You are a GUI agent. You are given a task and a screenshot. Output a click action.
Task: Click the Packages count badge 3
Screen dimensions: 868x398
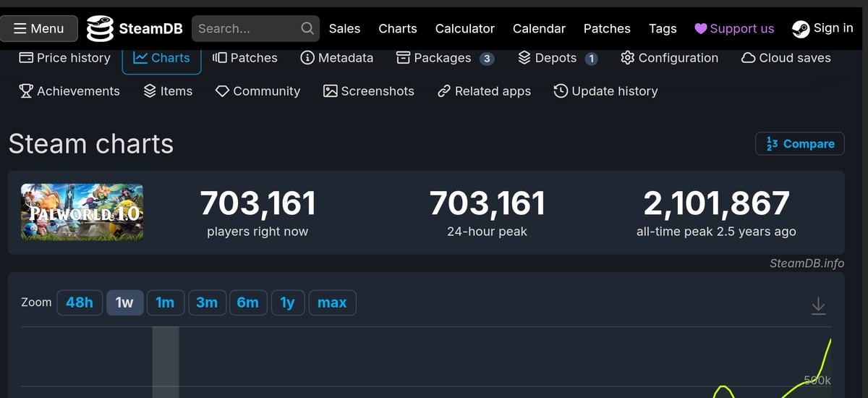tap(487, 59)
